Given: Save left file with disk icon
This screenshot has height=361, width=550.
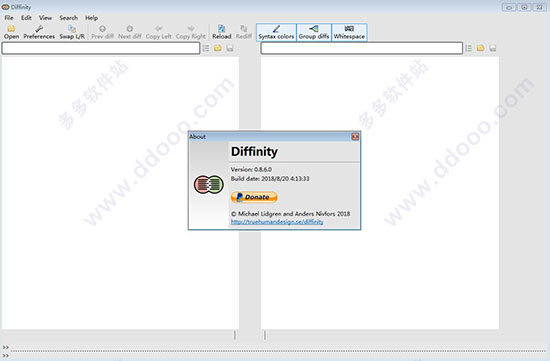Looking at the screenshot, I should [x=230, y=48].
